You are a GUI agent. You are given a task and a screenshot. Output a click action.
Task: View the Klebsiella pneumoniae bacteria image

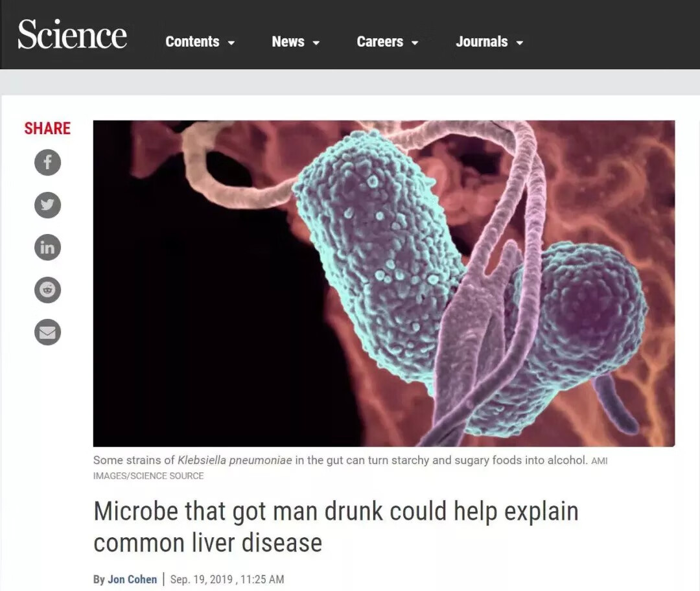[384, 283]
